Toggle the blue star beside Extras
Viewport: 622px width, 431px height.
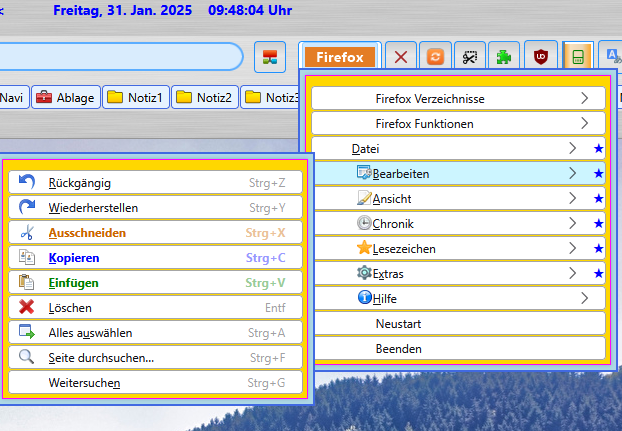pos(599,273)
